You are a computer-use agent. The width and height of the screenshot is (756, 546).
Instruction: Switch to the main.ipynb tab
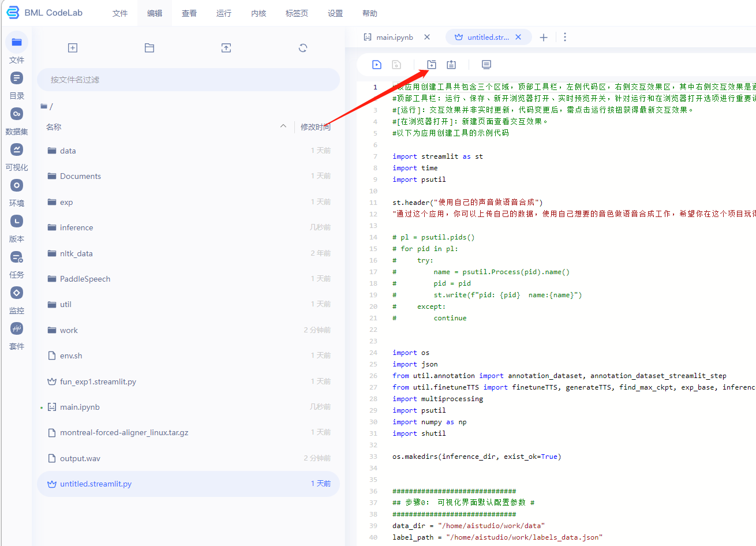pyautogui.click(x=395, y=37)
